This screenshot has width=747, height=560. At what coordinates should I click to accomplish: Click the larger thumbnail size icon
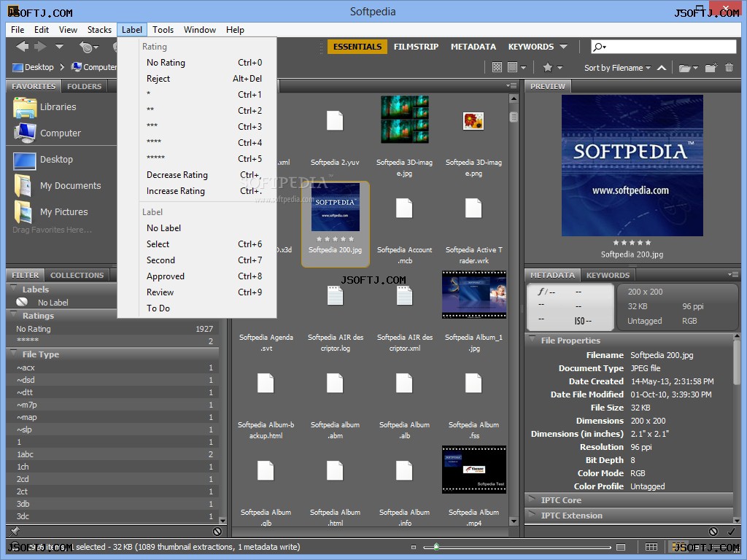[621, 547]
